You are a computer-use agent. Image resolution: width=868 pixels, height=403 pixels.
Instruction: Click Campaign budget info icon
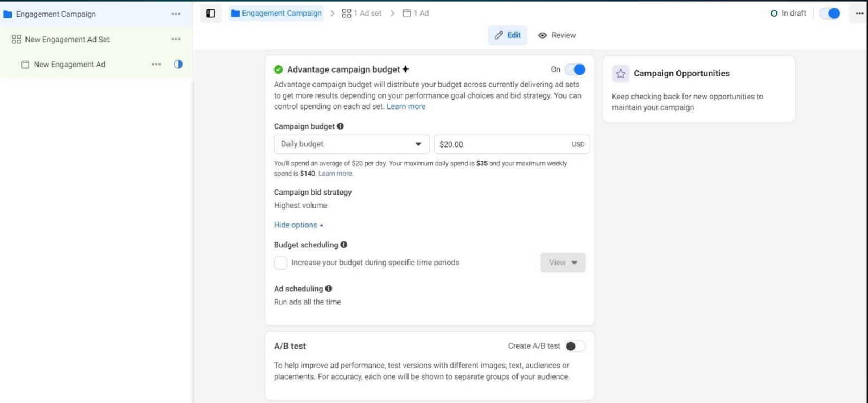(340, 126)
